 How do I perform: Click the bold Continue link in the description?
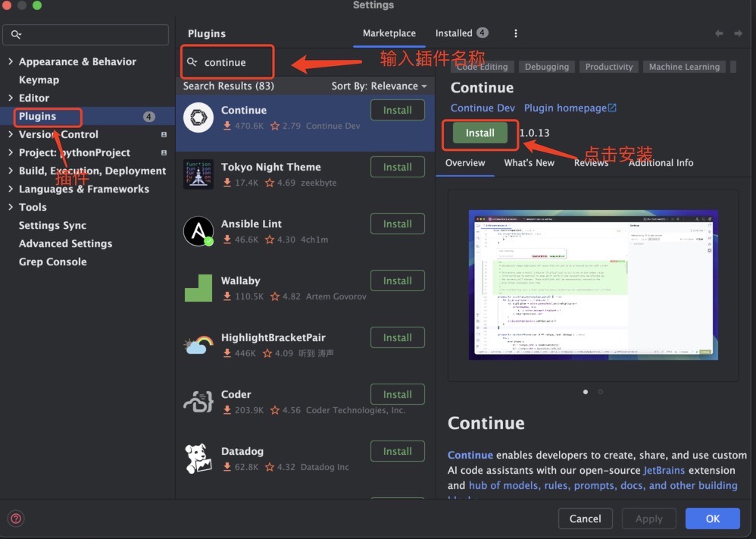[x=470, y=455]
